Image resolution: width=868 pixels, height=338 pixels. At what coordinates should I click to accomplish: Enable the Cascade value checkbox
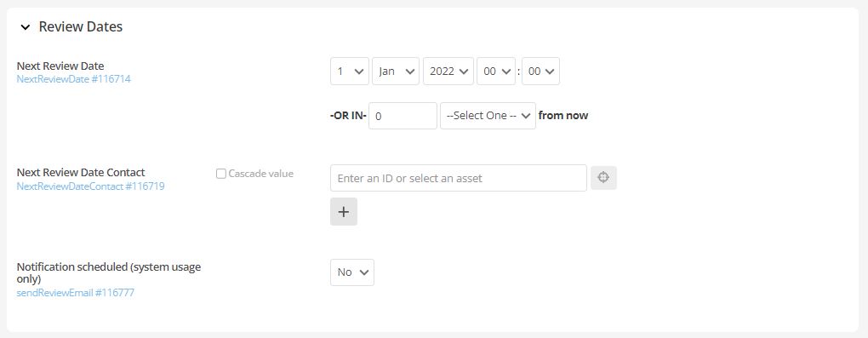pyautogui.click(x=221, y=174)
